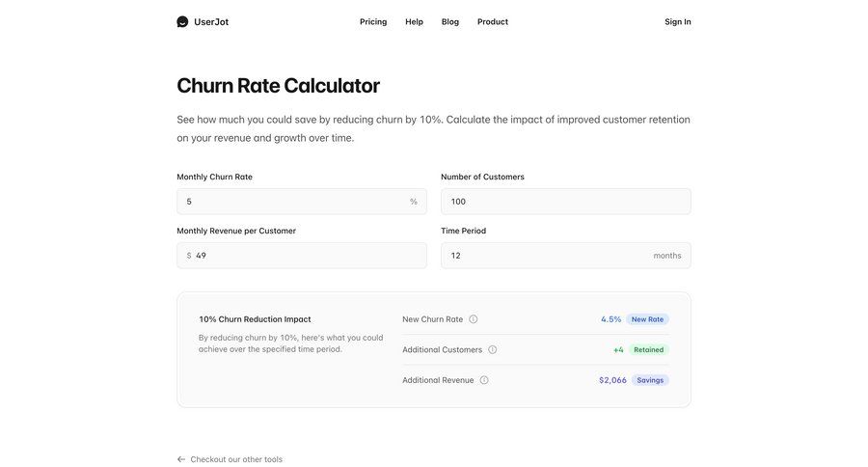Click info icon next to New Churn Rate
Image resolution: width=868 pixels, height=467 pixels.
[473, 319]
